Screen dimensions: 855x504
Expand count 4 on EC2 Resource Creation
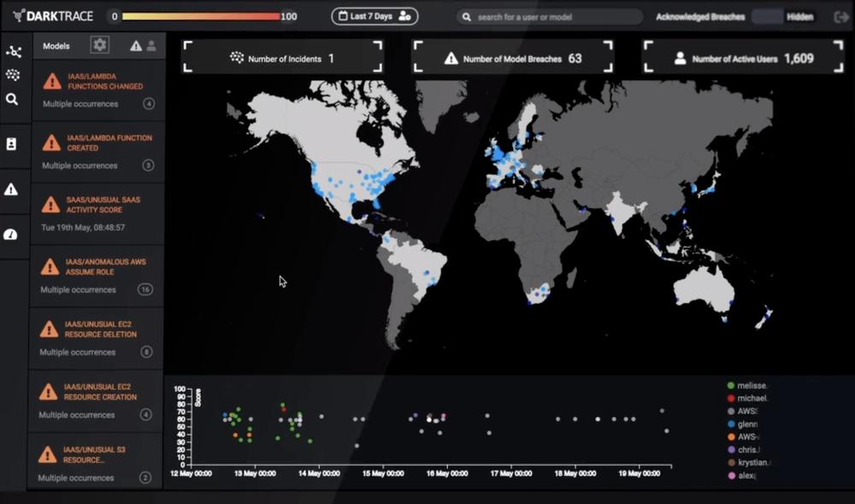145,414
